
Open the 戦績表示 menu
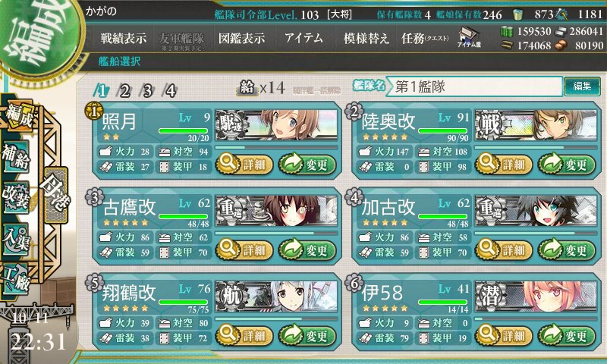(124, 38)
